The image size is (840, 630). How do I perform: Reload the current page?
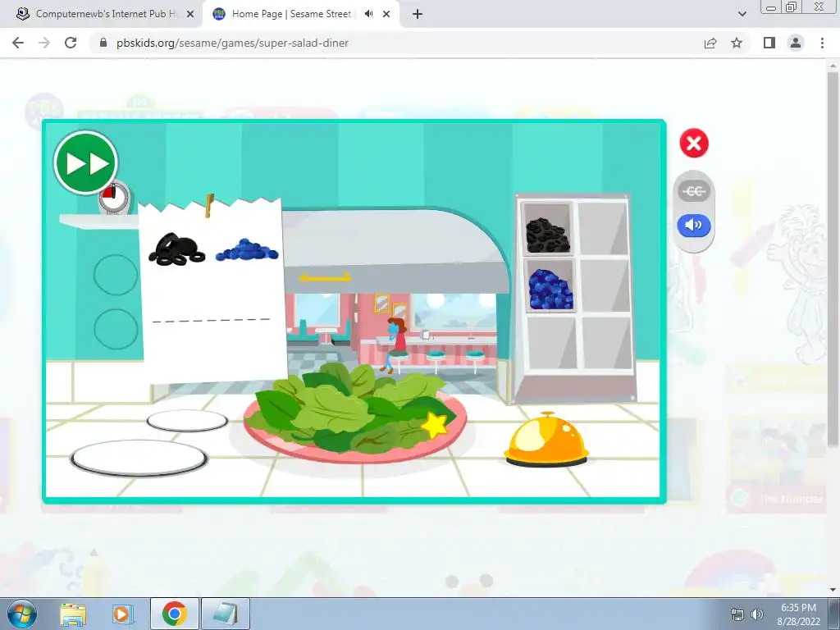(71, 43)
